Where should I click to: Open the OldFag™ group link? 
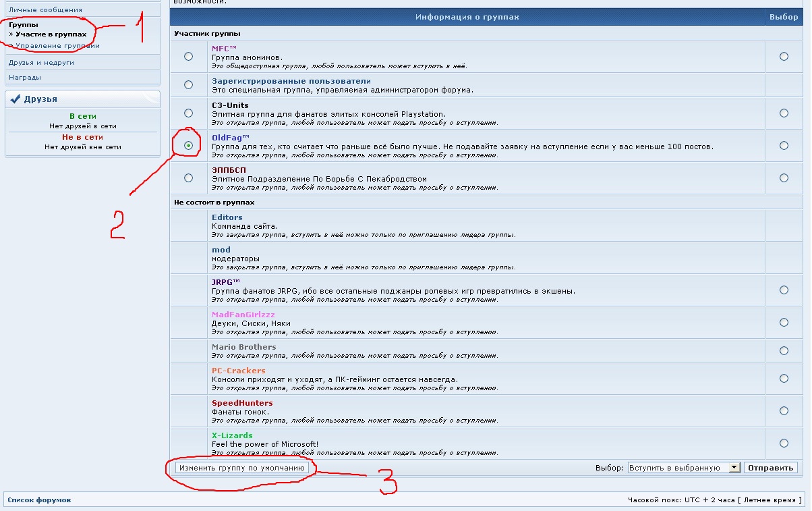coord(230,137)
